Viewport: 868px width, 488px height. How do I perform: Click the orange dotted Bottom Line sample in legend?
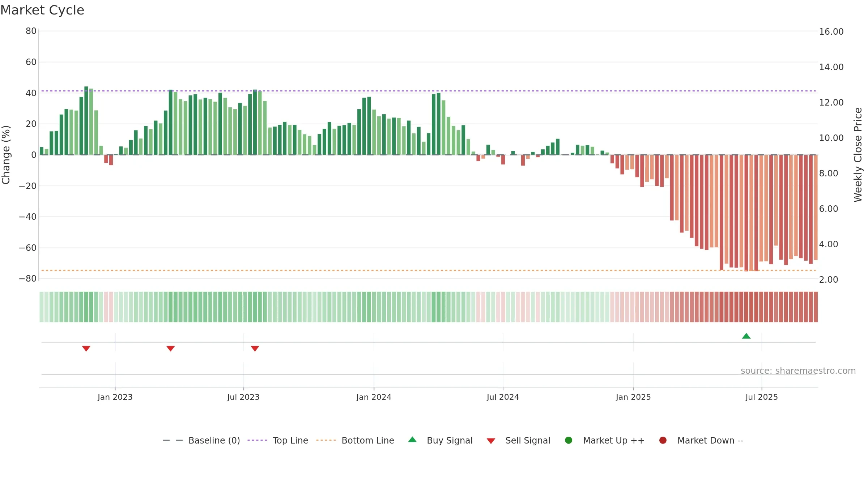[x=326, y=440]
